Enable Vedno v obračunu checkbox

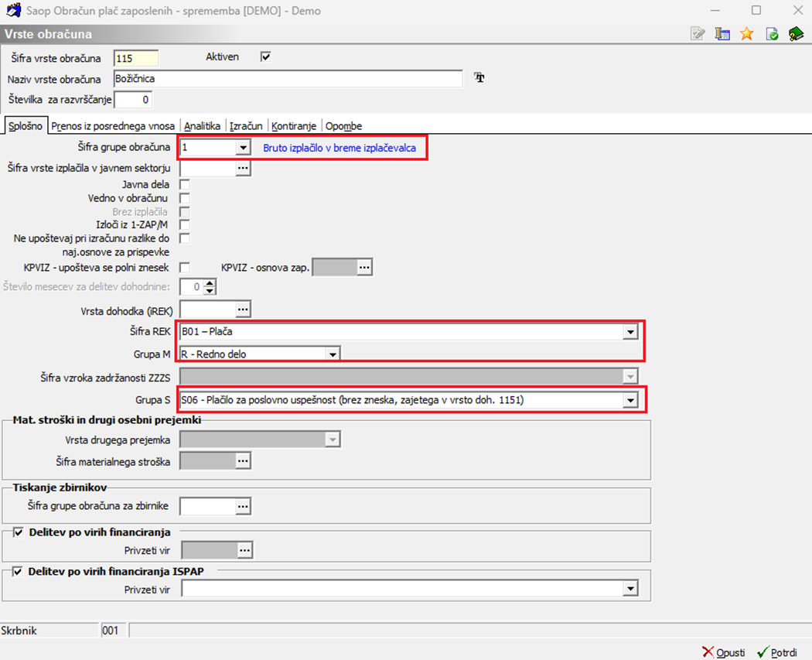[x=184, y=198]
